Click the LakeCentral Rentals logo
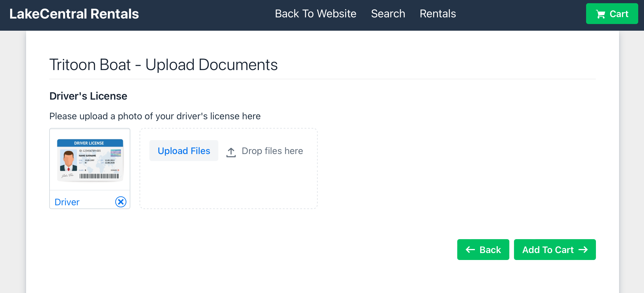Viewport: 644px width, 293px height. (74, 13)
